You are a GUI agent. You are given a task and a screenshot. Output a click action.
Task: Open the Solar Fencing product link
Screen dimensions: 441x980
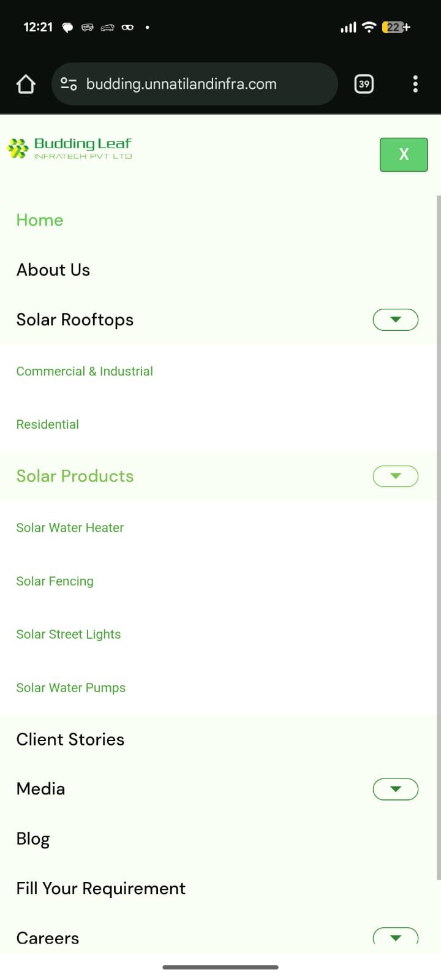pyautogui.click(x=55, y=581)
